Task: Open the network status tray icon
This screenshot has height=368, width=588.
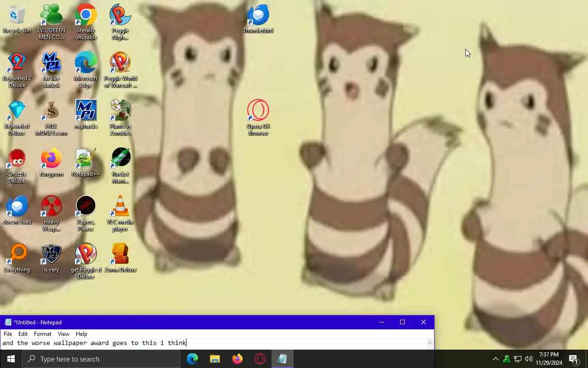Action: point(518,359)
